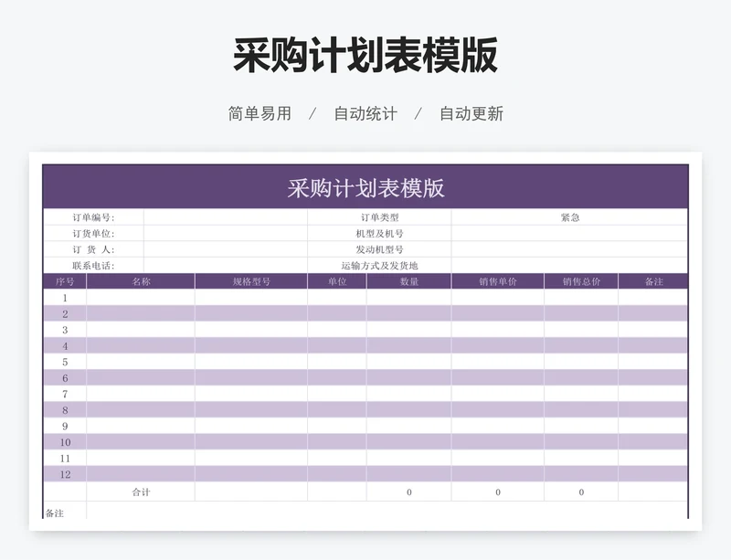Screen dimensions: 731x560
Task: Click the 销售单价 total value 0
Action: [497, 491]
